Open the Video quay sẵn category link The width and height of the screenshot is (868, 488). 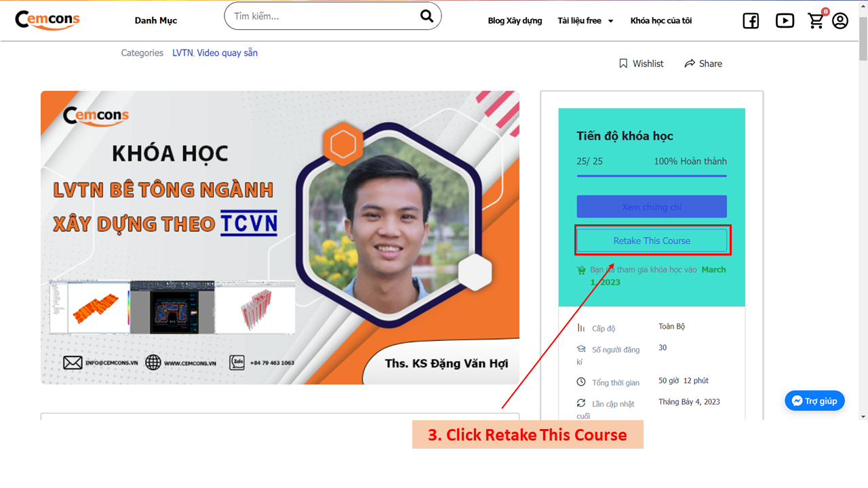pos(227,53)
